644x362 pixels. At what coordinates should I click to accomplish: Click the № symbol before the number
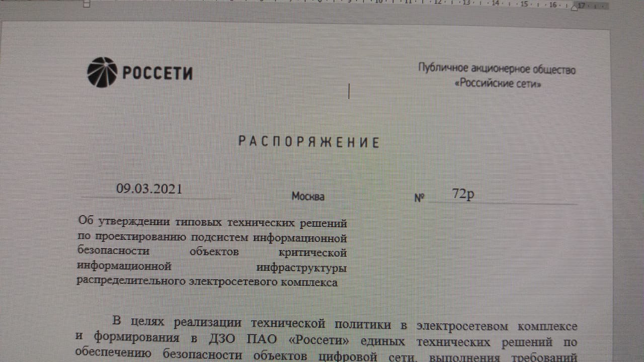(420, 198)
